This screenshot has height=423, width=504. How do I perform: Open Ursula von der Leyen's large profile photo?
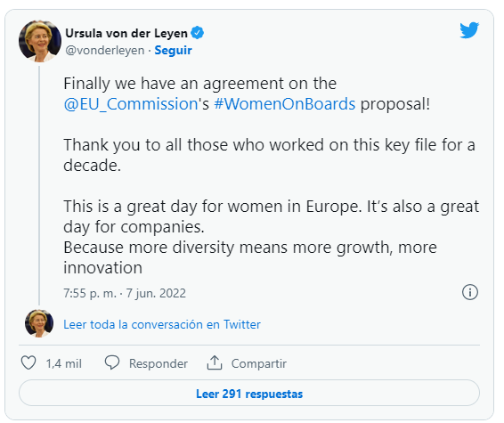point(40,41)
